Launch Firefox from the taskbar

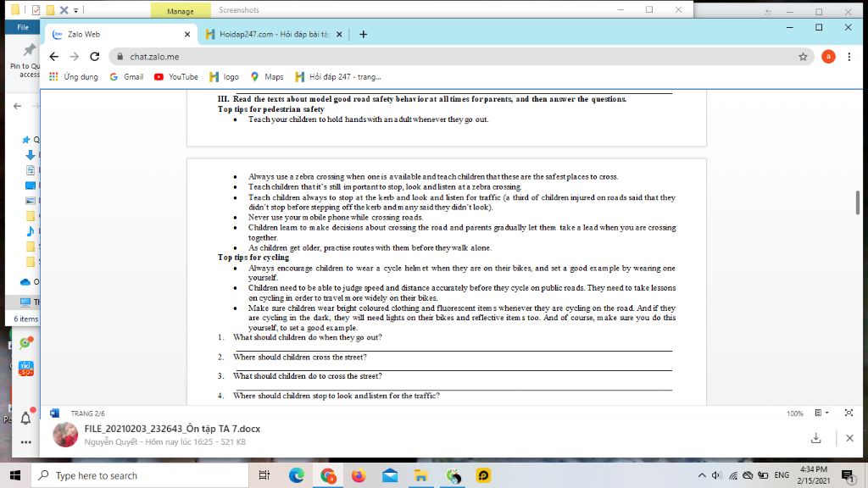pyautogui.click(x=359, y=475)
